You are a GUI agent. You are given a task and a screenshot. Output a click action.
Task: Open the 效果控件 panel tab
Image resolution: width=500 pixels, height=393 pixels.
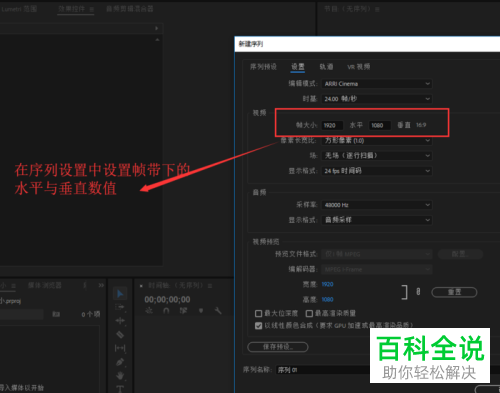[71, 9]
